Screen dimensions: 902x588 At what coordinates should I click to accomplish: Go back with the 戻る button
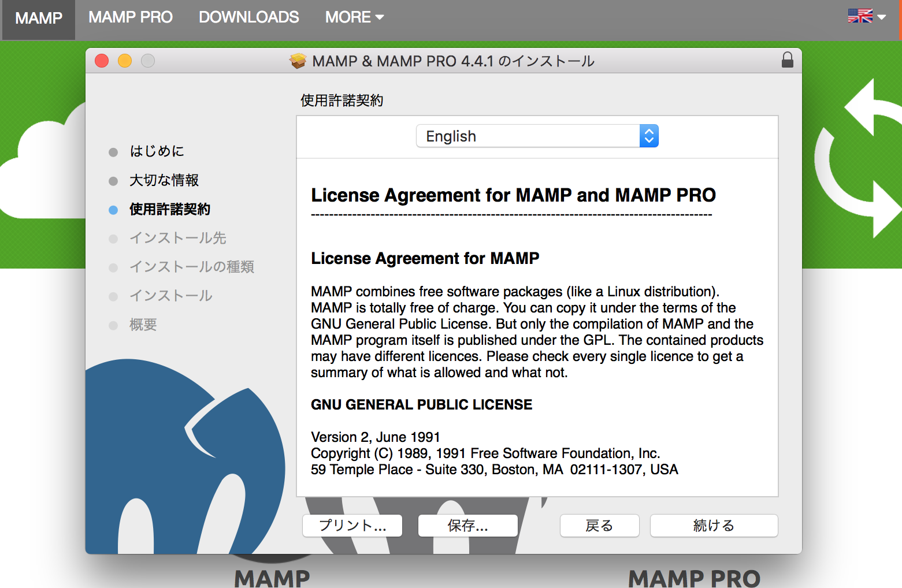[600, 526]
